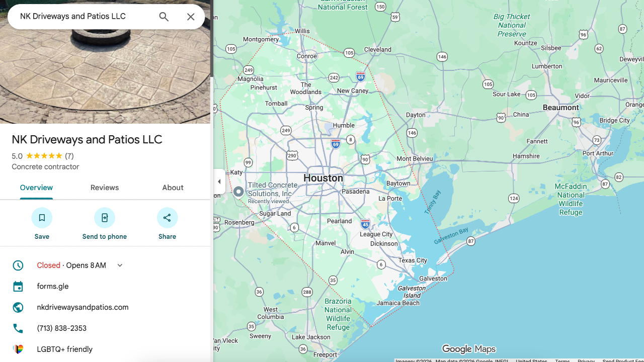Select the Tilted Concrete Solutions map pin
644x362 pixels.
pyautogui.click(x=238, y=192)
